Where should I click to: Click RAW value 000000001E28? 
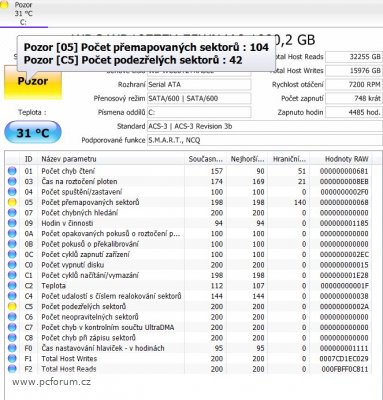pyautogui.click(x=344, y=275)
